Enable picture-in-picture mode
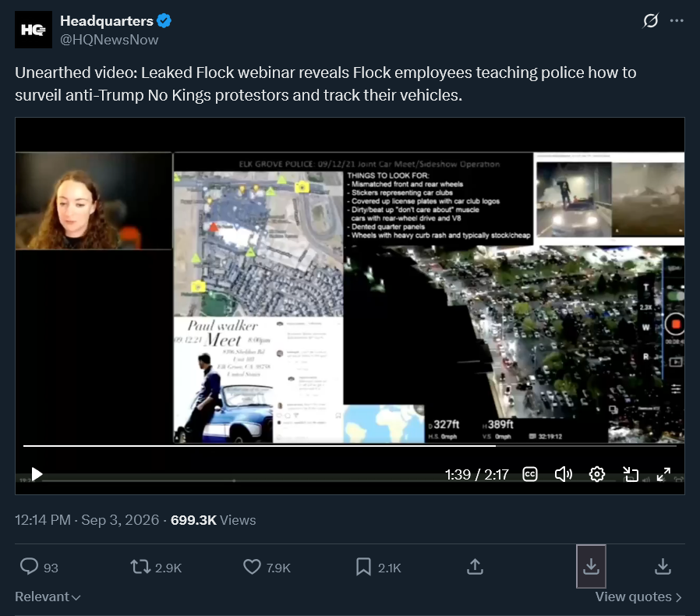This screenshot has height=616, width=700. coord(631,474)
